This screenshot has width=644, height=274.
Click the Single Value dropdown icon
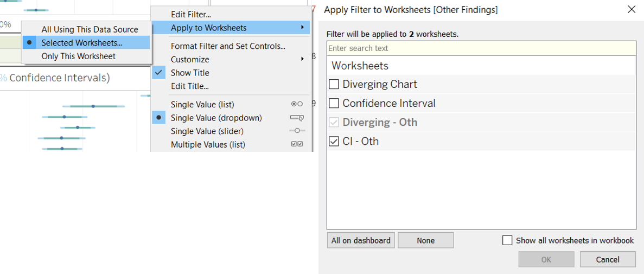click(297, 118)
